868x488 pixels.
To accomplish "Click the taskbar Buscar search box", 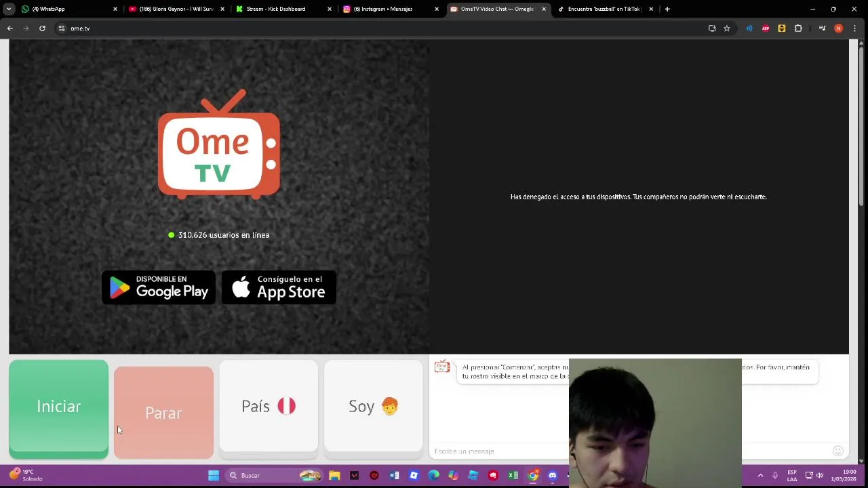I will [x=275, y=476].
